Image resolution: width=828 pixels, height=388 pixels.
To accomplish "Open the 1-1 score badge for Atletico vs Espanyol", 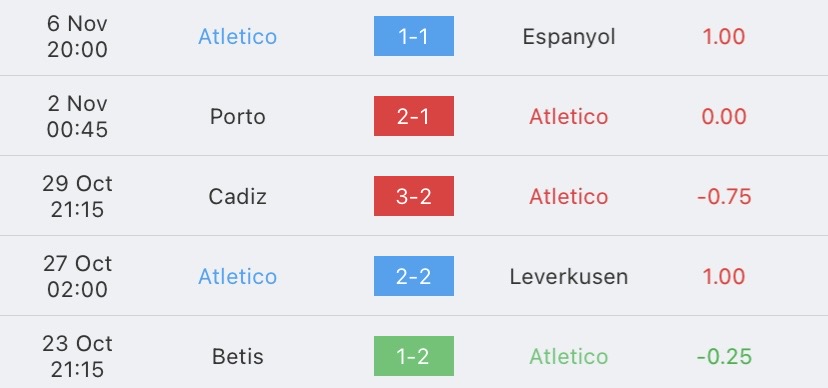I will 413,36.
